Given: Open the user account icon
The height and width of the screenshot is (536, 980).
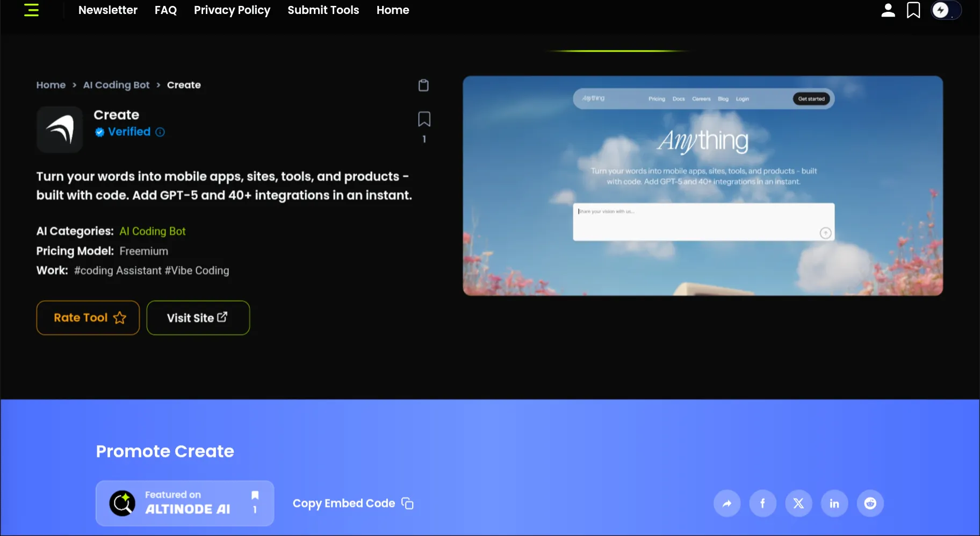Looking at the screenshot, I should tap(888, 10).
